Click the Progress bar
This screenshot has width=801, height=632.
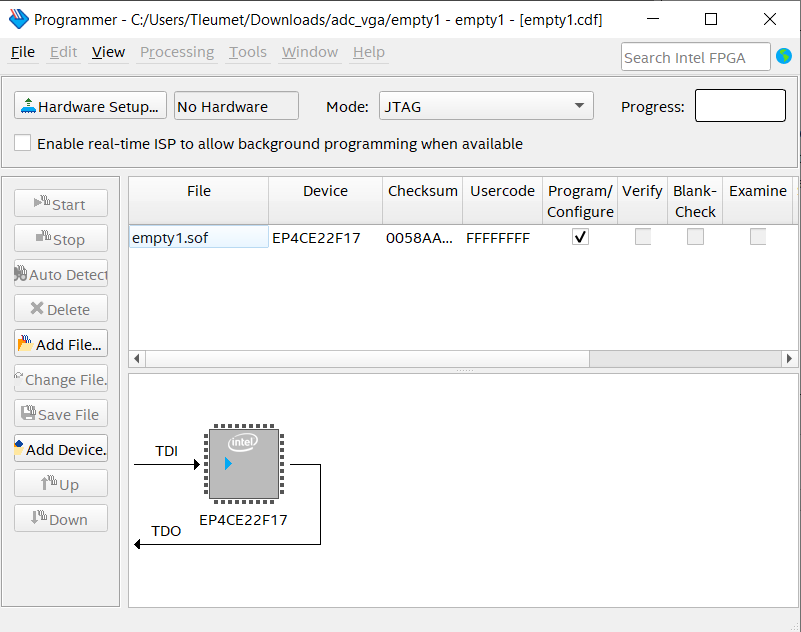740,106
